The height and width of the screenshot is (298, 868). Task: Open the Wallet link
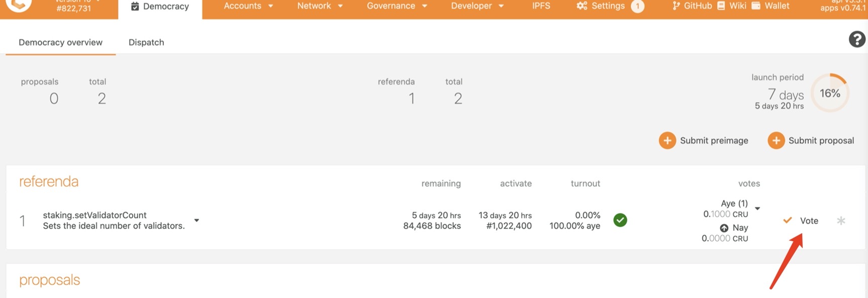tap(771, 6)
